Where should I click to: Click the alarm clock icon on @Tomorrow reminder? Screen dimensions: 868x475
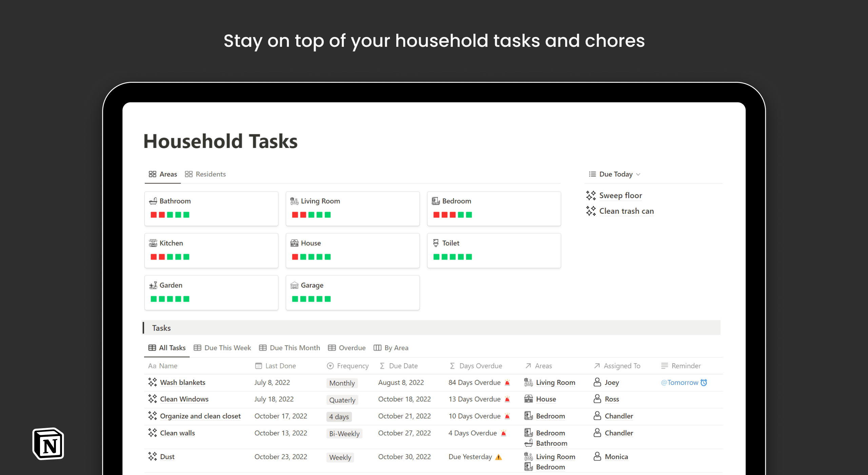point(704,382)
